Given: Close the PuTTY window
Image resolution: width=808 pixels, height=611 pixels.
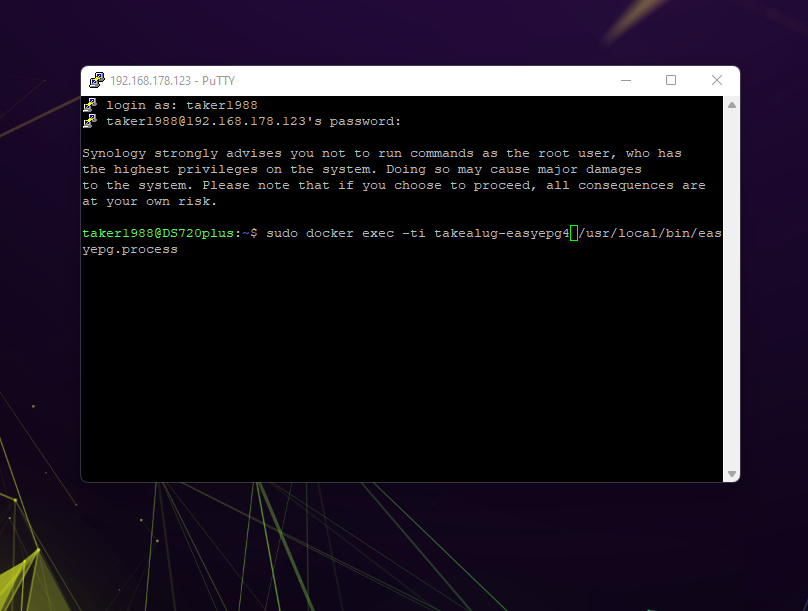Looking at the screenshot, I should click(717, 80).
